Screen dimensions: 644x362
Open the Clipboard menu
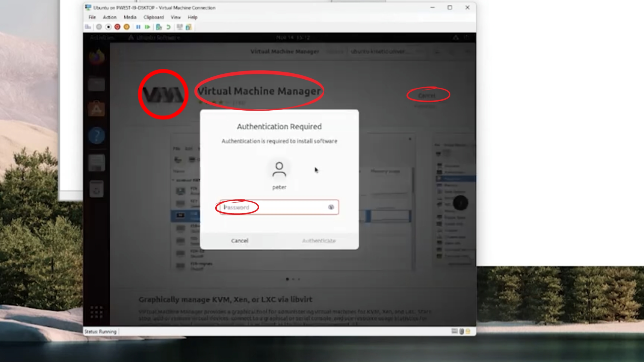pyautogui.click(x=153, y=17)
